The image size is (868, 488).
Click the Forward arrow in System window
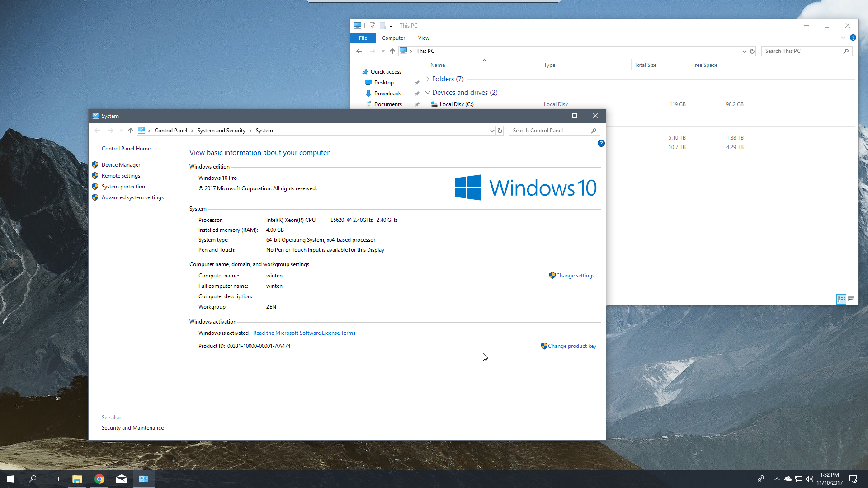coord(111,131)
